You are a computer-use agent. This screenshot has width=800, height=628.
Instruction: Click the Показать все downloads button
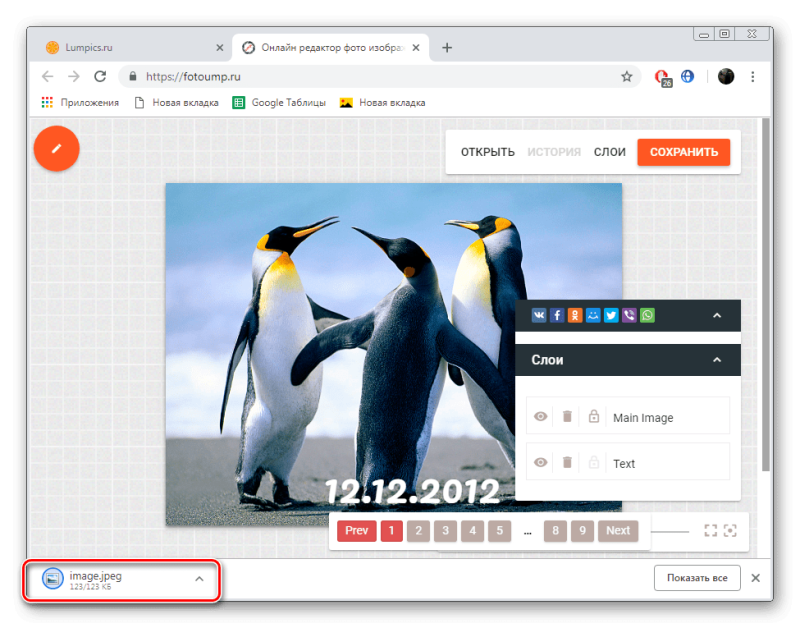(697, 578)
